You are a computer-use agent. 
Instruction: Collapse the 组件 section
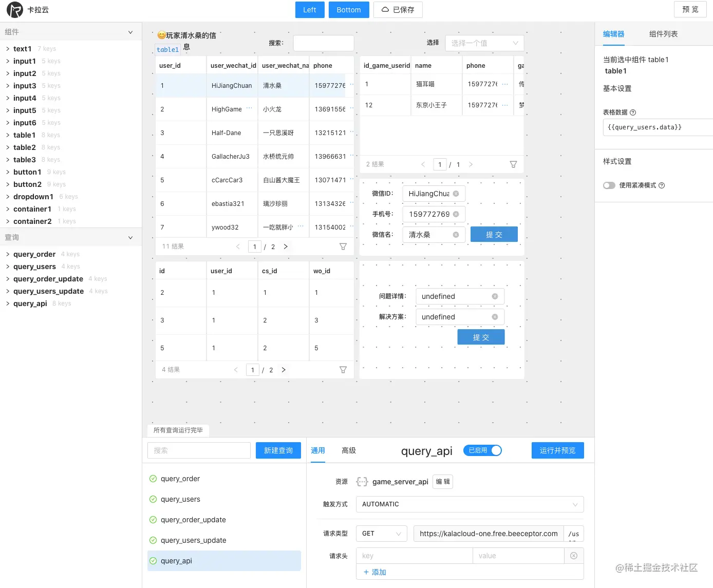click(x=130, y=32)
